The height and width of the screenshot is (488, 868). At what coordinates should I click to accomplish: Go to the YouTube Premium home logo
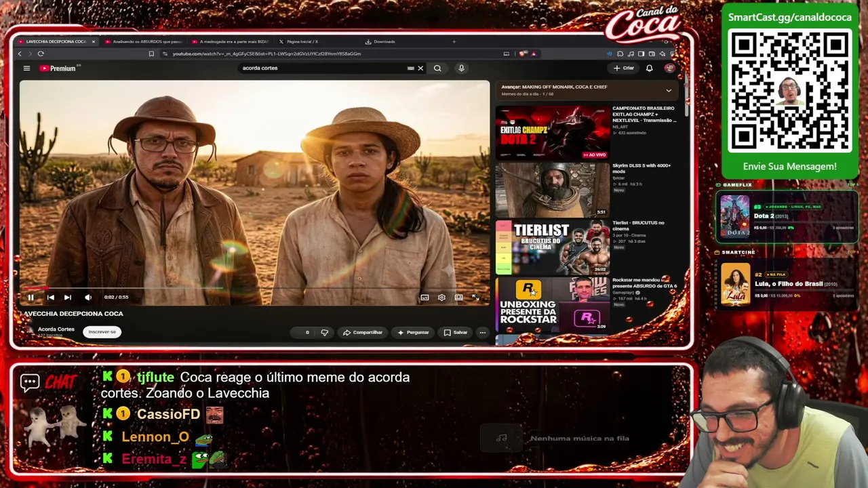point(60,68)
